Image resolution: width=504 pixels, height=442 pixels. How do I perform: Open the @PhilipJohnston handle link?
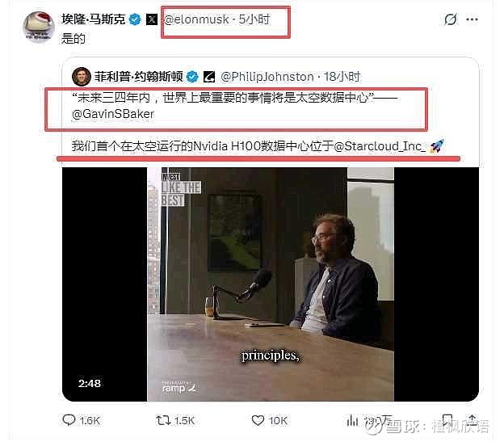click(267, 77)
